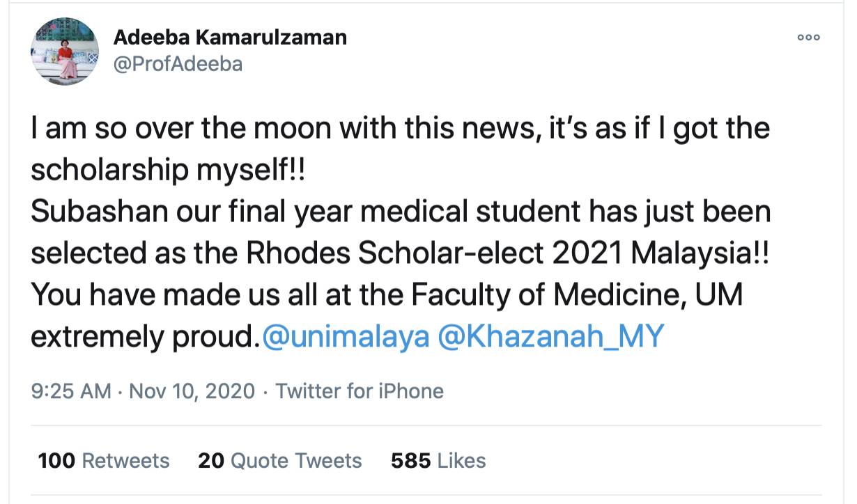Click Adeeba Kamarulzaman's profile avatar photo
This screenshot has height=504, width=857.
click(x=65, y=52)
